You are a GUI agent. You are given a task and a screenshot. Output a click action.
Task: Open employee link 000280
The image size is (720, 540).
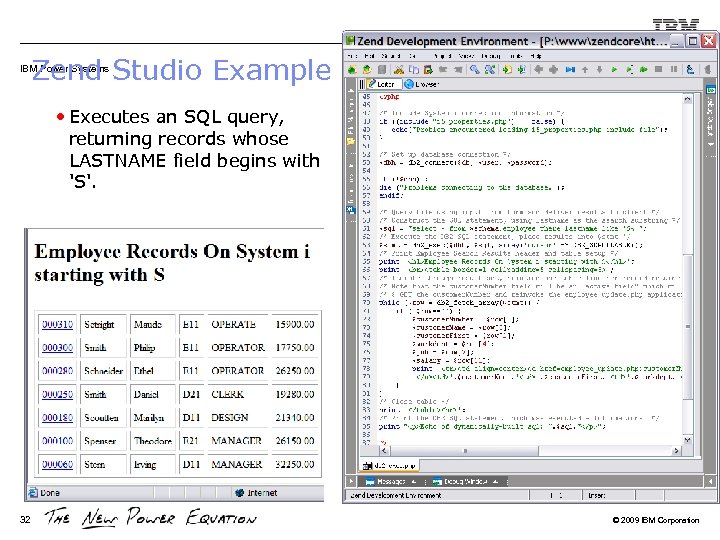(57, 371)
